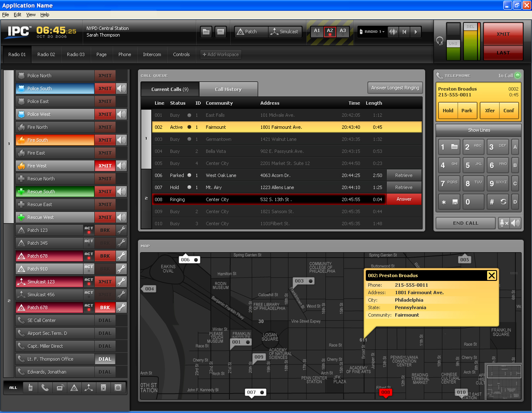Toggle the SEL speaker level control
Viewport: 532px width, 413px height.
coord(470,27)
